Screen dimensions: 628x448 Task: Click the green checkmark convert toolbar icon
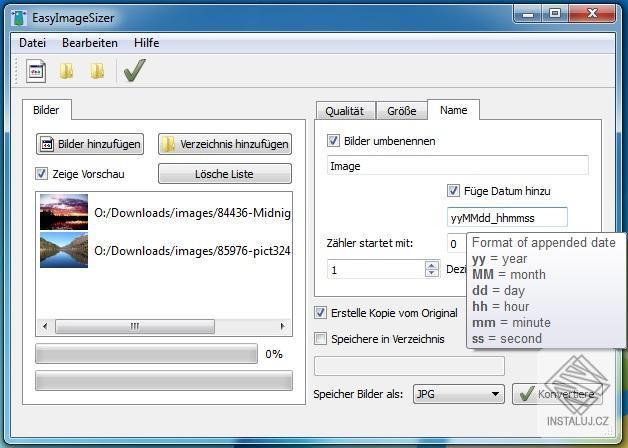(134, 70)
